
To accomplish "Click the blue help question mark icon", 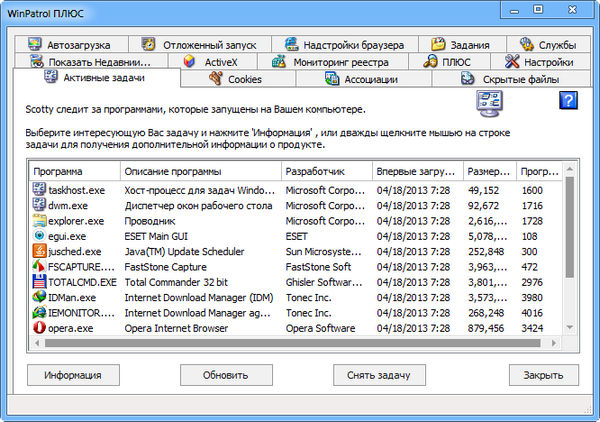I will tap(569, 100).
